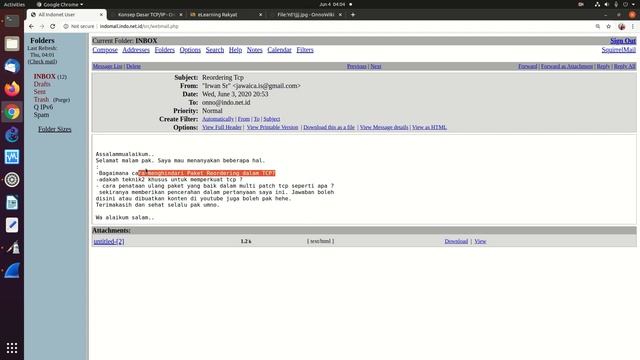Open Notes link
This screenshot has width=640, height=360.
tap(254, 50)
